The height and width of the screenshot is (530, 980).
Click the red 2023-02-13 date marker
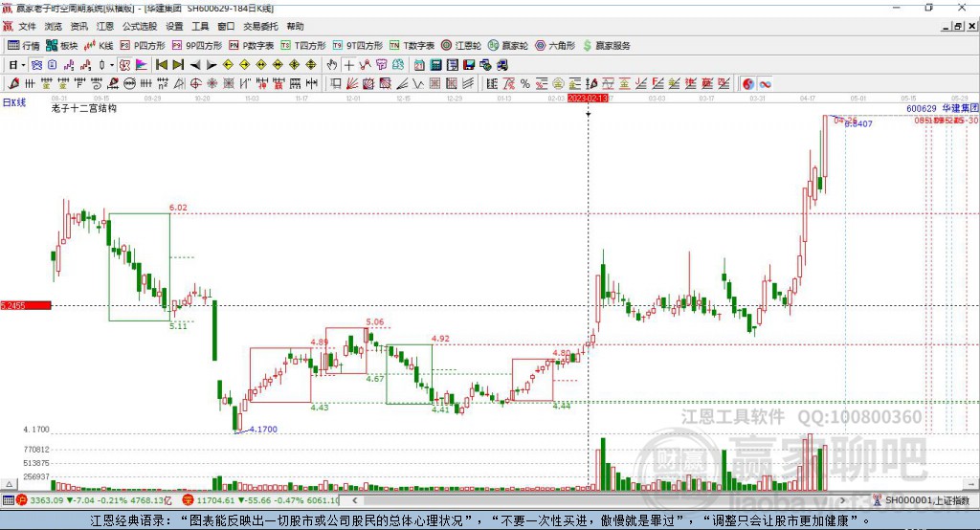588,99
